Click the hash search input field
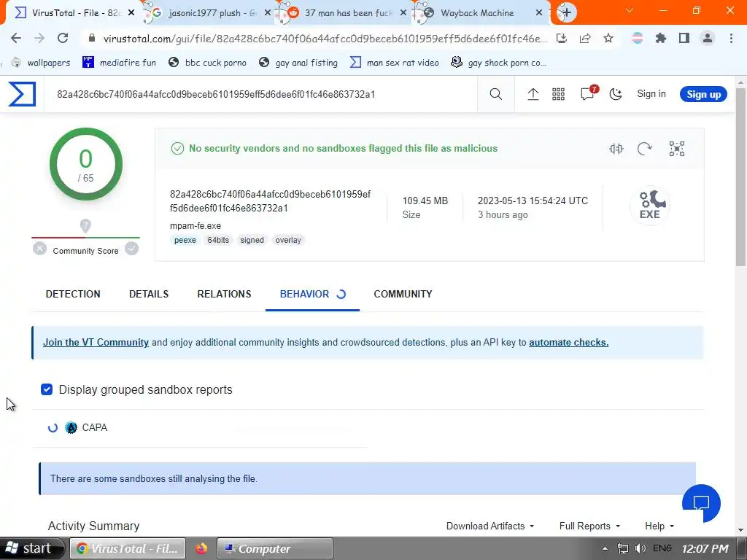The width and height of the screenshot is (747, 560). pyautogui.click(x=261, y=94)
